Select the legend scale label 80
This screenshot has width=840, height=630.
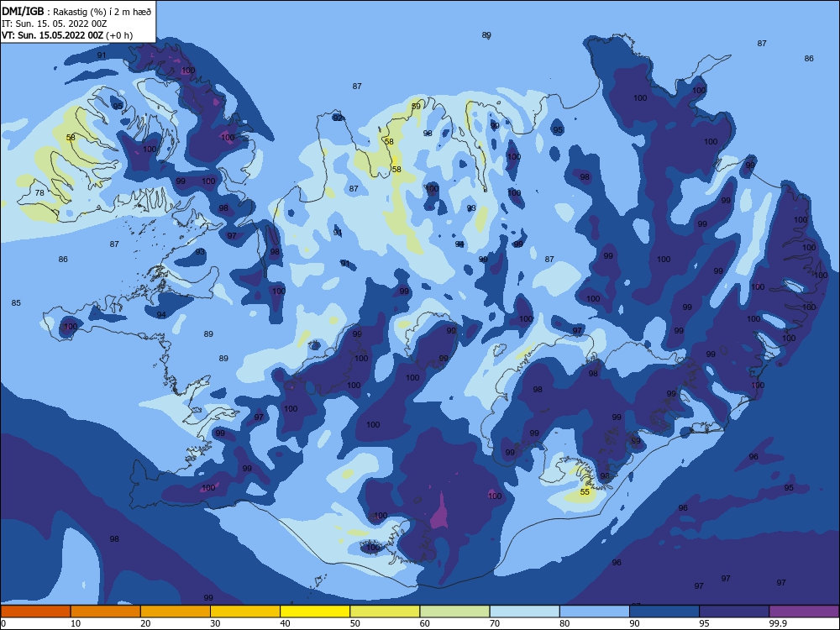pyautogui.click(x=564, y=623)
